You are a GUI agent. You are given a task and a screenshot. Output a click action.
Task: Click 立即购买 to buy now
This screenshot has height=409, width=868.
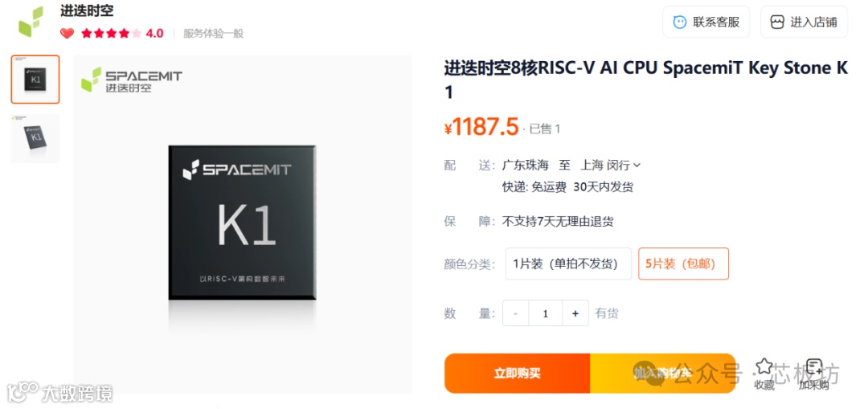pos(517,374)
